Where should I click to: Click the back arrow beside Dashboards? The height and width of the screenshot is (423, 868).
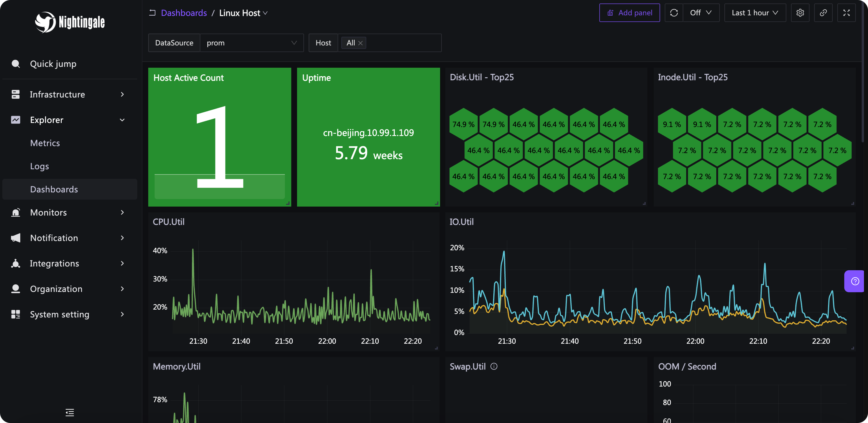(152, 13)
